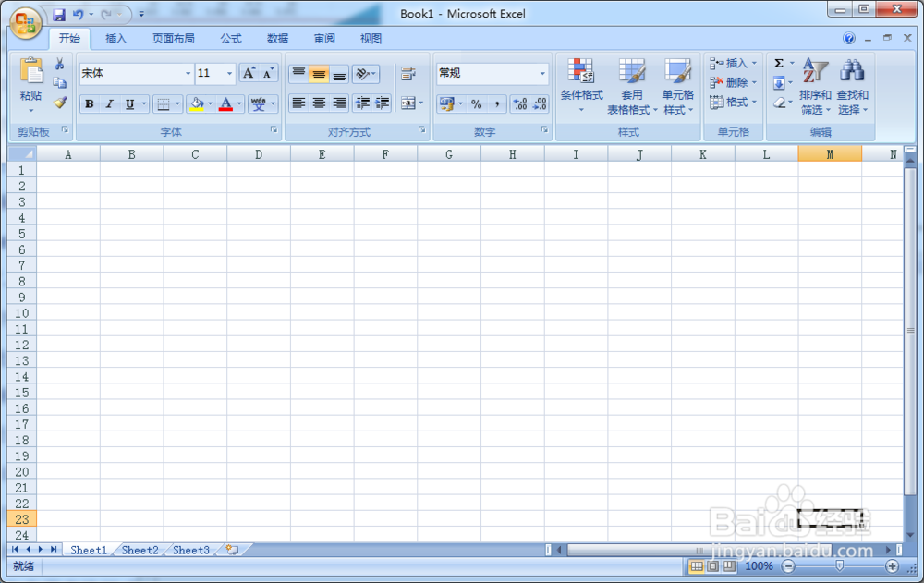Toggle bold formatting
This screenshot has width=924, height=583.
point(89,103)
